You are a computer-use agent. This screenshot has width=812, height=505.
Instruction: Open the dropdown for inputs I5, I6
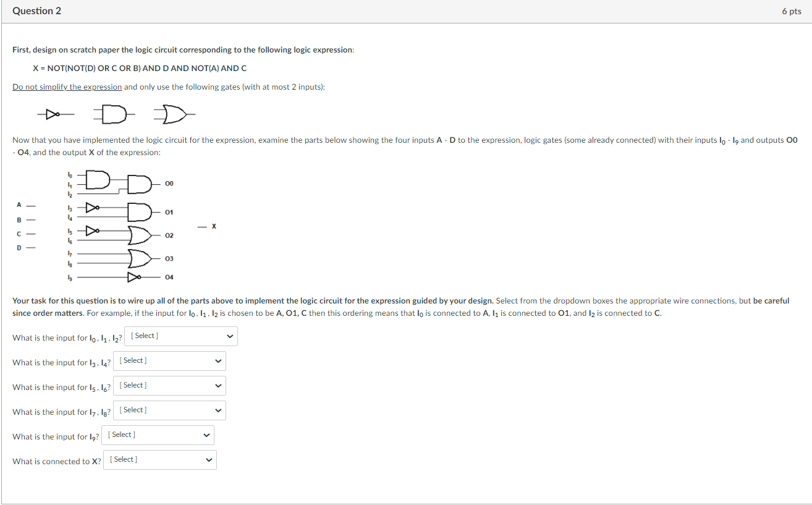pyautogui.click(x=169, y=385)
